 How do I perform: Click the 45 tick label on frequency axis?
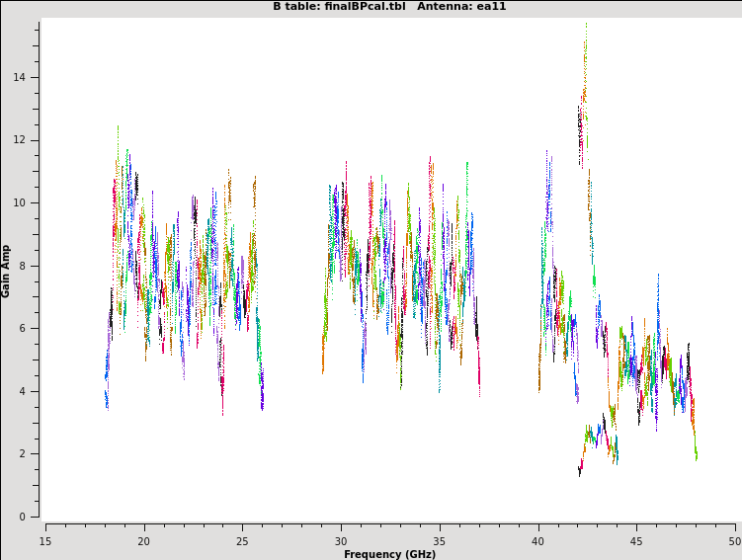tap(636, 540)
